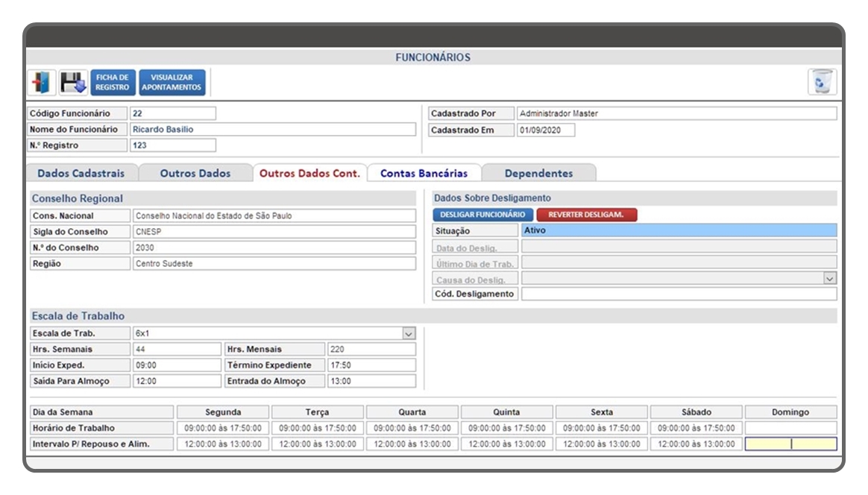The width and height of the screenshot is (868, 495).
Task: Click Segunda Intervalo P/ Repouso cell
Action: click(223, 444)
